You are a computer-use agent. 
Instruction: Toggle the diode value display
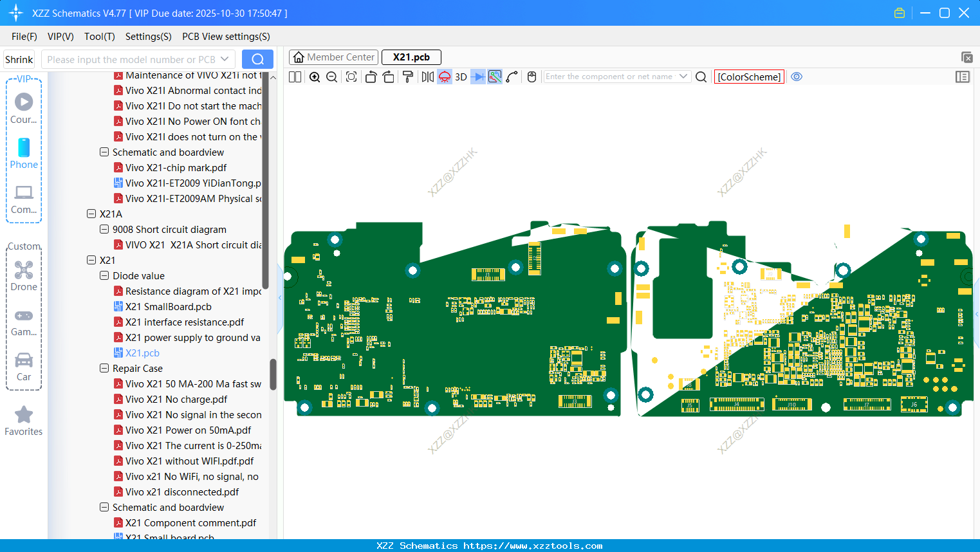pyautogui.click(x=478, y=77)
